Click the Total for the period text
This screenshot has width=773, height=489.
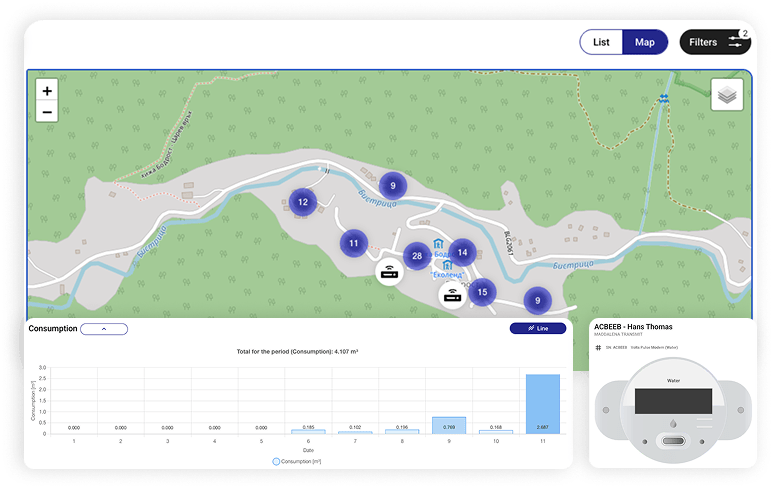point(297,351)
